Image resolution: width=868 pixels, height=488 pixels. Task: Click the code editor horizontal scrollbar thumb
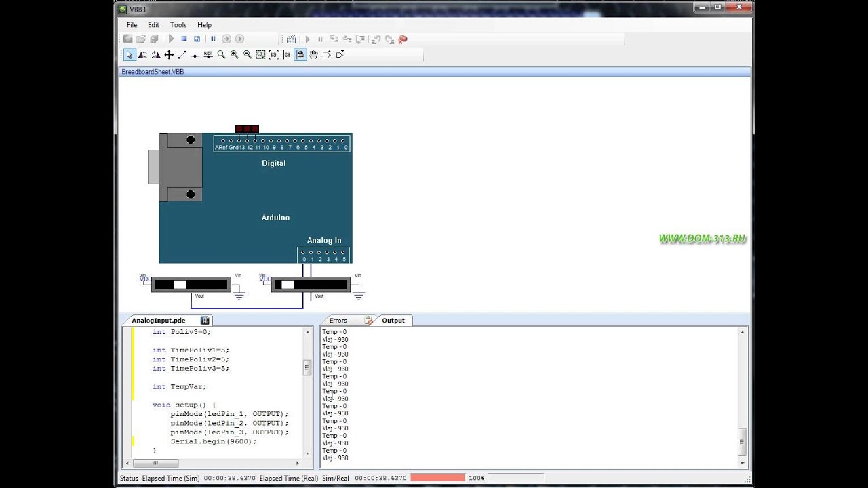(155, 464)
